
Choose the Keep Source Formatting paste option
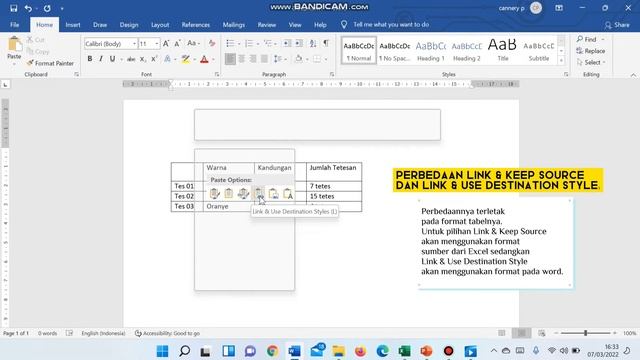pyautogui.click(x=214, y=193)
